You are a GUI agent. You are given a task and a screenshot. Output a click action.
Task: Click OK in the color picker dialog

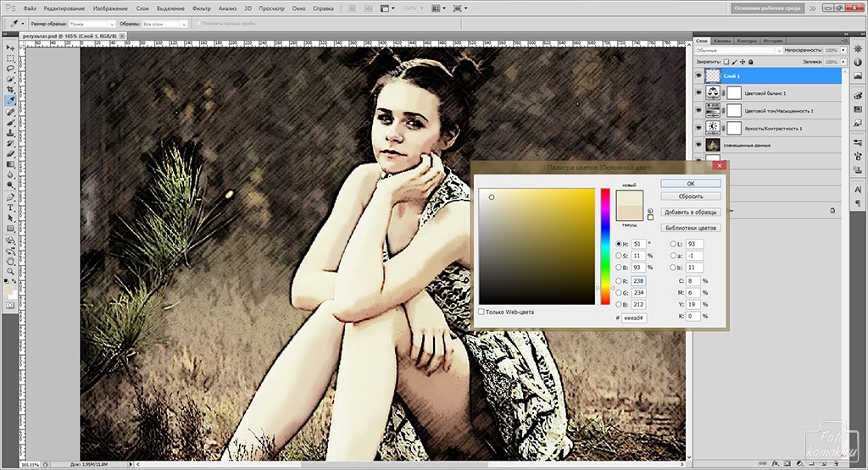690,183
